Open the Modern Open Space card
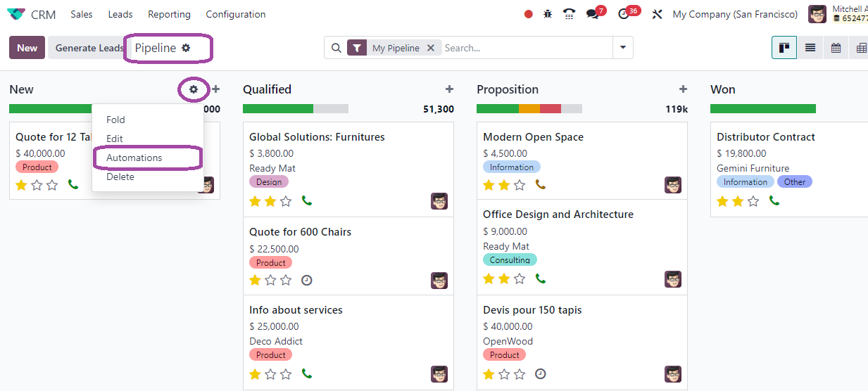 581,161
